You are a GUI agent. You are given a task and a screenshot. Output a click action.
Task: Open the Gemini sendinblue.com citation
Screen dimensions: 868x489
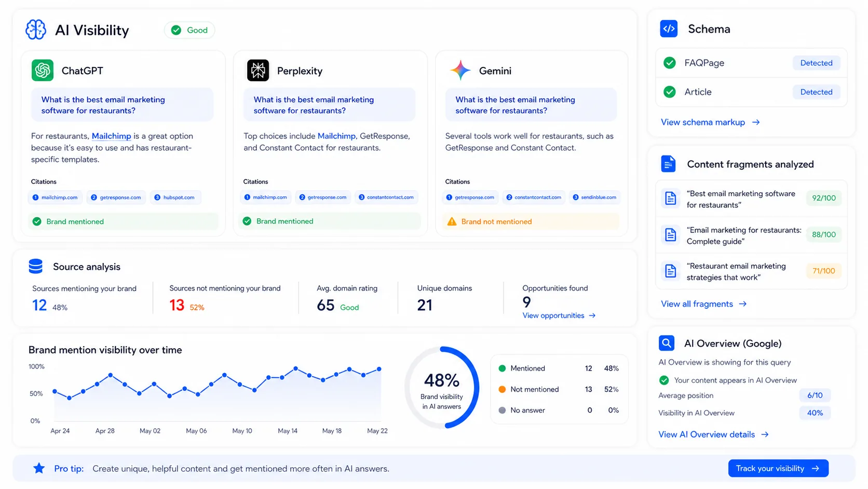[594, 197]
